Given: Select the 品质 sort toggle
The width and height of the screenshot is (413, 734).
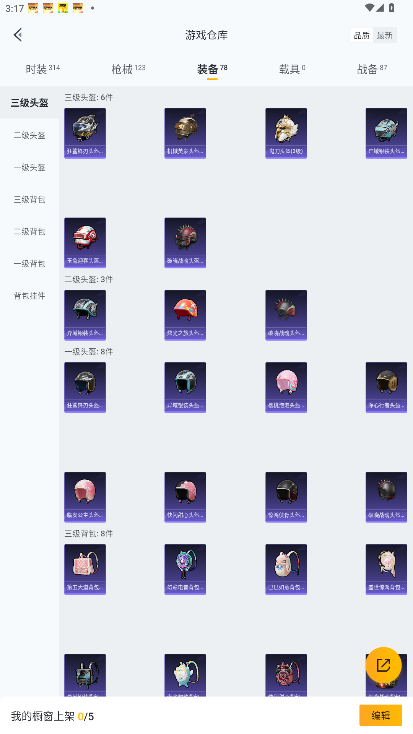Looking at the screenshot, I should coord(361,35).
